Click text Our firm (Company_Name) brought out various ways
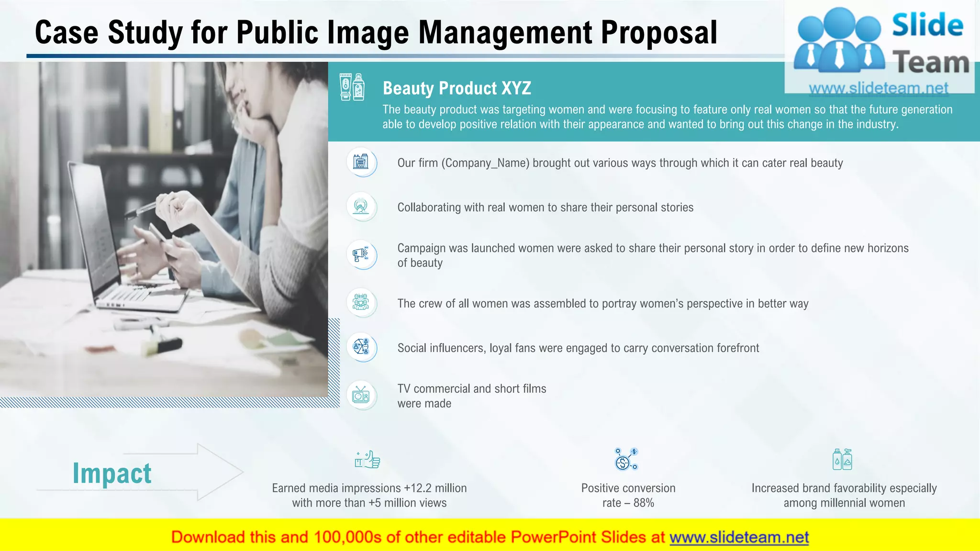980x551 pixels. click(620, 163)
